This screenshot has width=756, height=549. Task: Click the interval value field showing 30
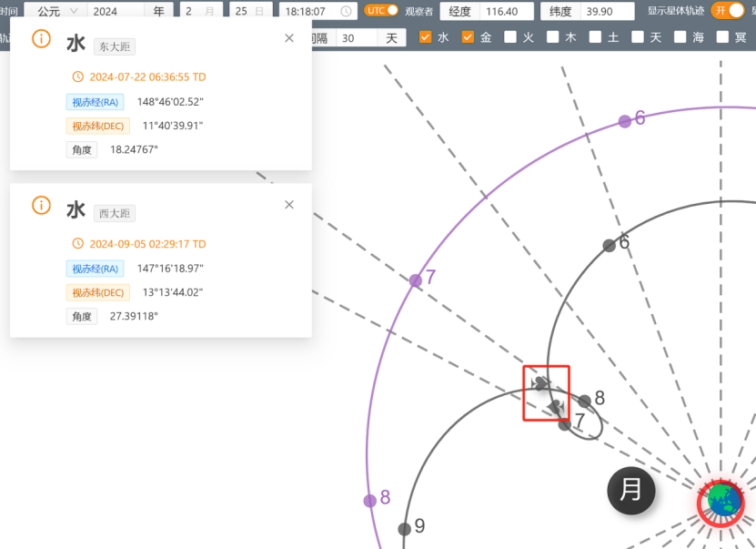(x=356, y=37)
